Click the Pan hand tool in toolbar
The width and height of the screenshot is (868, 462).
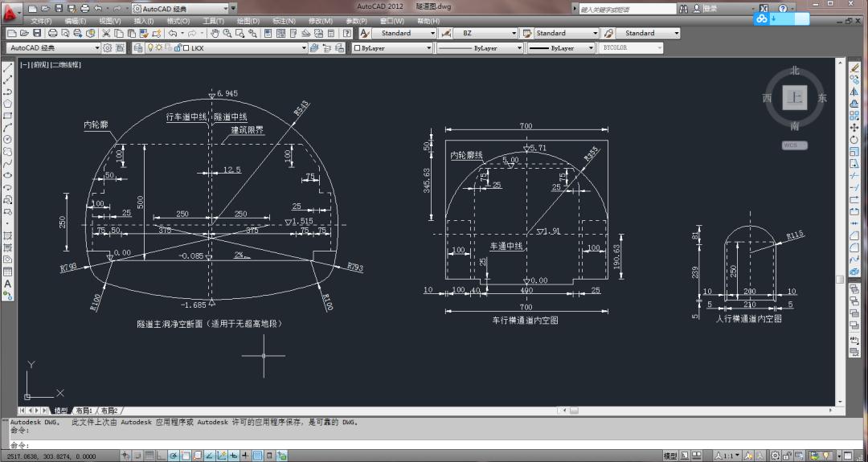pyautogui.click(x=215, y=34)
